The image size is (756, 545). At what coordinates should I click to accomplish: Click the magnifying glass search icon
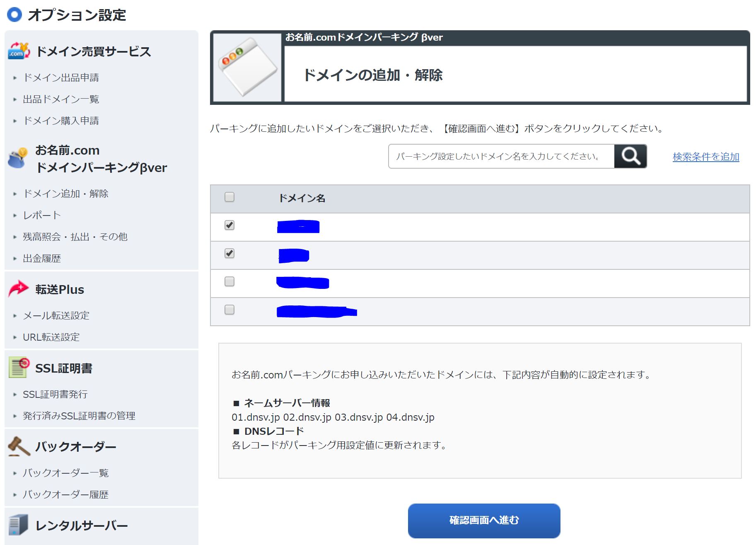point(630,156)
